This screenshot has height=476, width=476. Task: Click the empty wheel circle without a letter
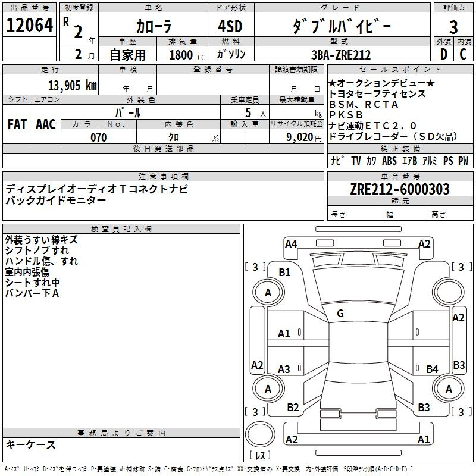pos(449,292)
